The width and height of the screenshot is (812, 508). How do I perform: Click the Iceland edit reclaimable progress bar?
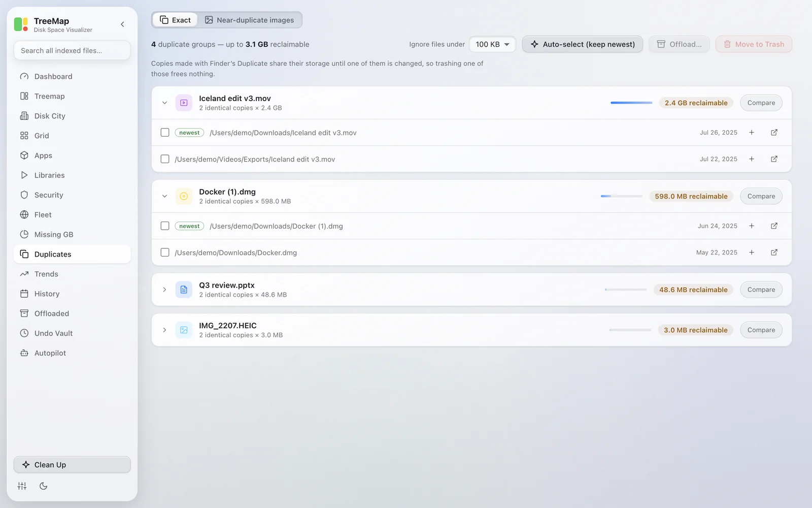tap(631, 103)
